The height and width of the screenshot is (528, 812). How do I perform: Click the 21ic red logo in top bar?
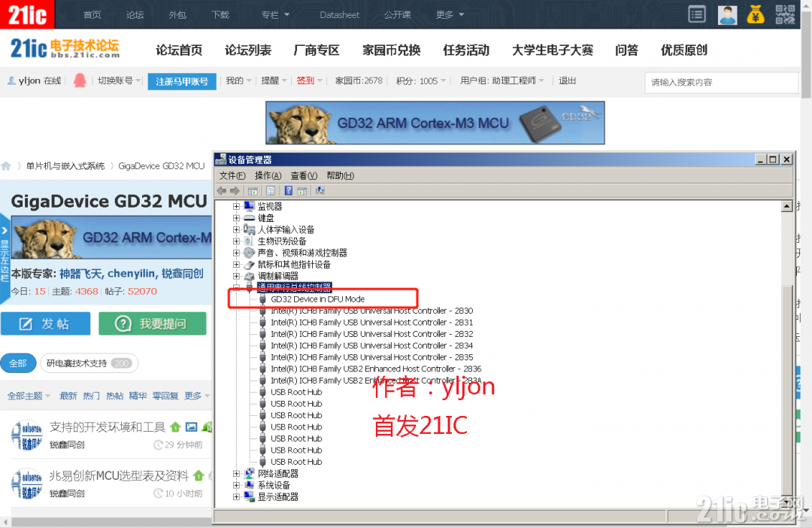pyautogui.click(x=27, y=14)
